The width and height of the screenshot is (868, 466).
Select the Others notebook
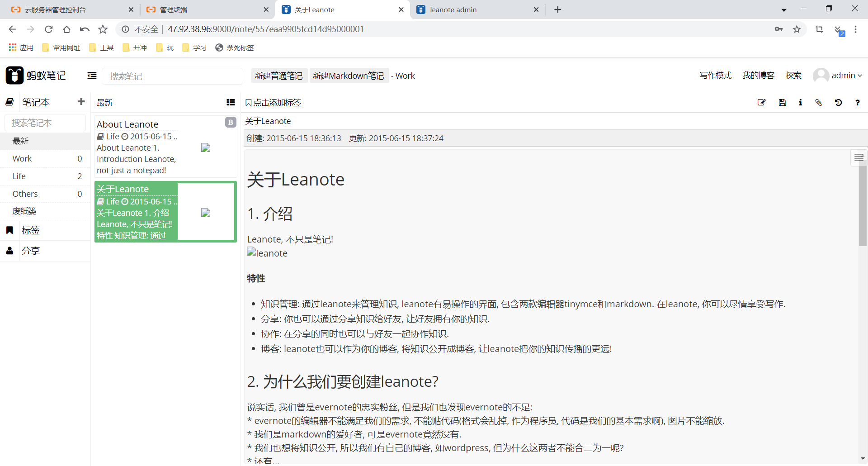pos(45,194)
